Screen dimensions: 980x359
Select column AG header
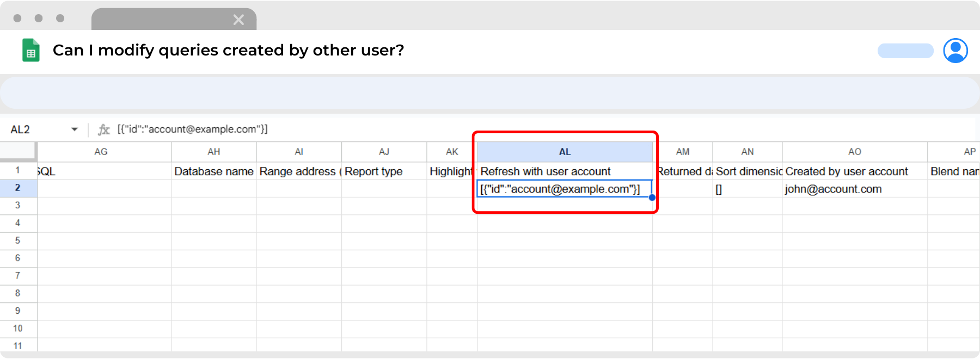click(104, 152)
